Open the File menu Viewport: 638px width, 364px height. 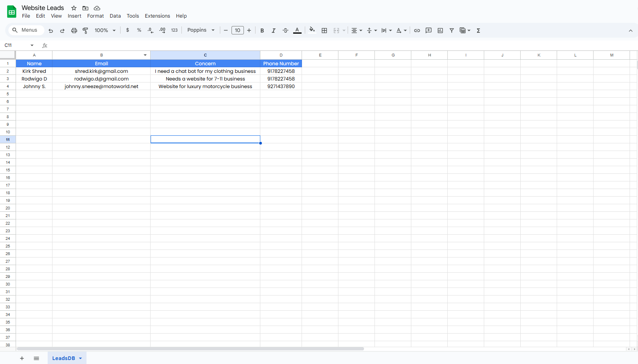(x=26, y=16)
